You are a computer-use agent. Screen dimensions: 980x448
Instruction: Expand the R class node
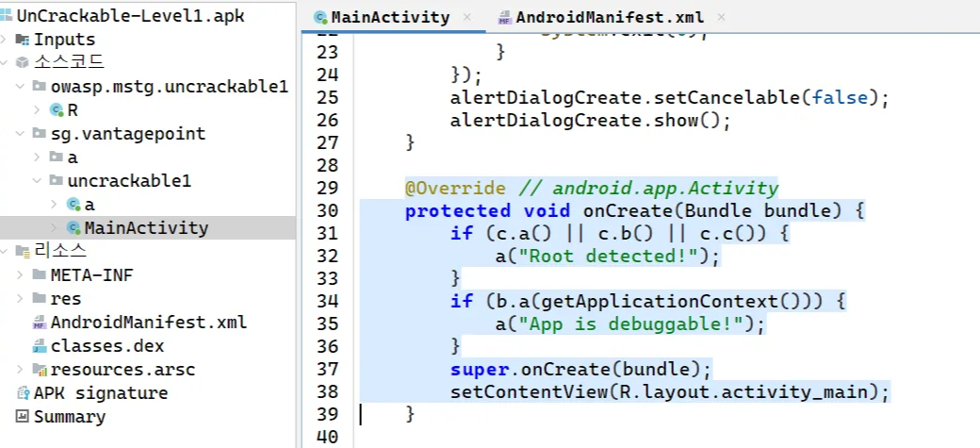38,110
